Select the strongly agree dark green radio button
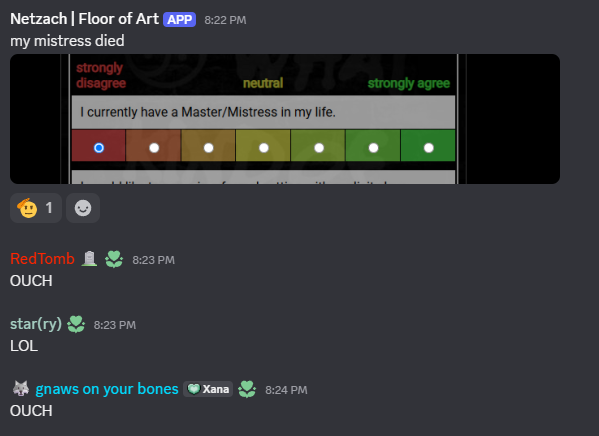 click(429, 148)
